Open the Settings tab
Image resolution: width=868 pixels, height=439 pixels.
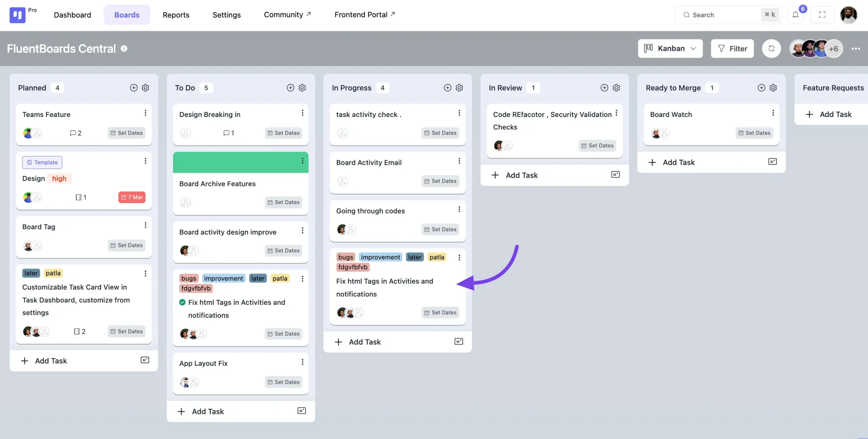[x=226, y=15]
